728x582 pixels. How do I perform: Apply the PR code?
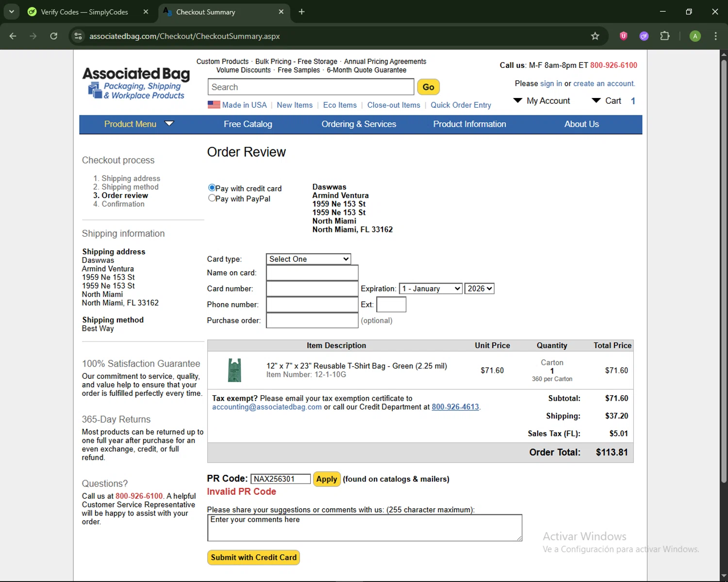327,479
